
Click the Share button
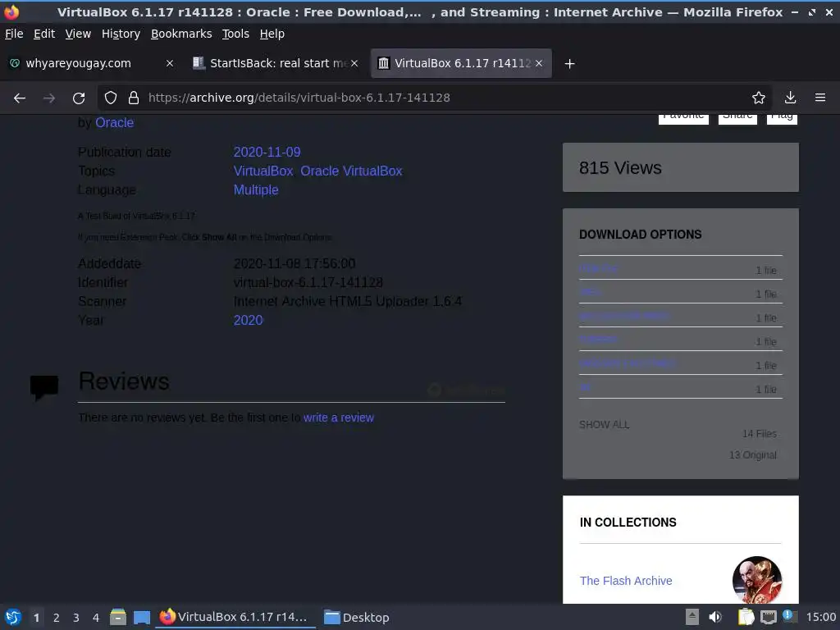coord(737,118)
